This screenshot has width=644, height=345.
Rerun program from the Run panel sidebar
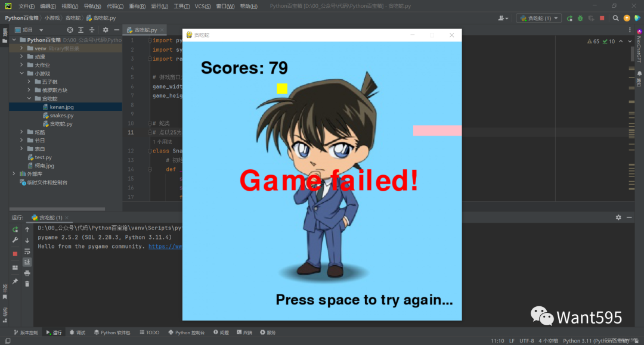pos(15,229)
